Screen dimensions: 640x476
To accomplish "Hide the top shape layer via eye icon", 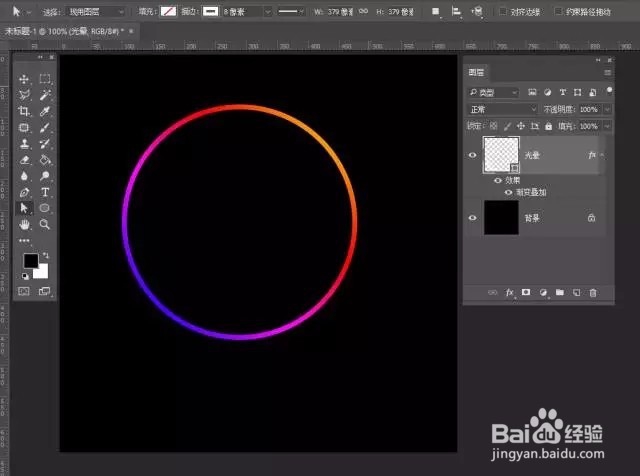I will [x=472, y=155].
